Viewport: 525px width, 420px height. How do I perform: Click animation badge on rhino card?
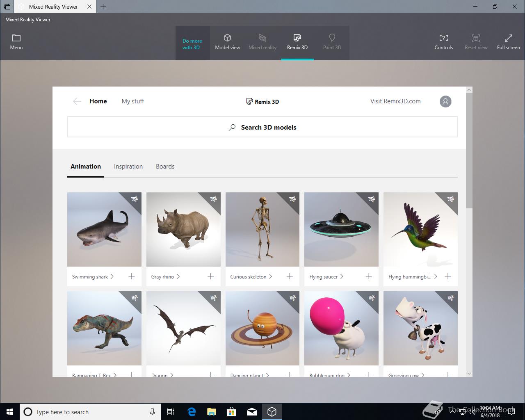point(213,199)
